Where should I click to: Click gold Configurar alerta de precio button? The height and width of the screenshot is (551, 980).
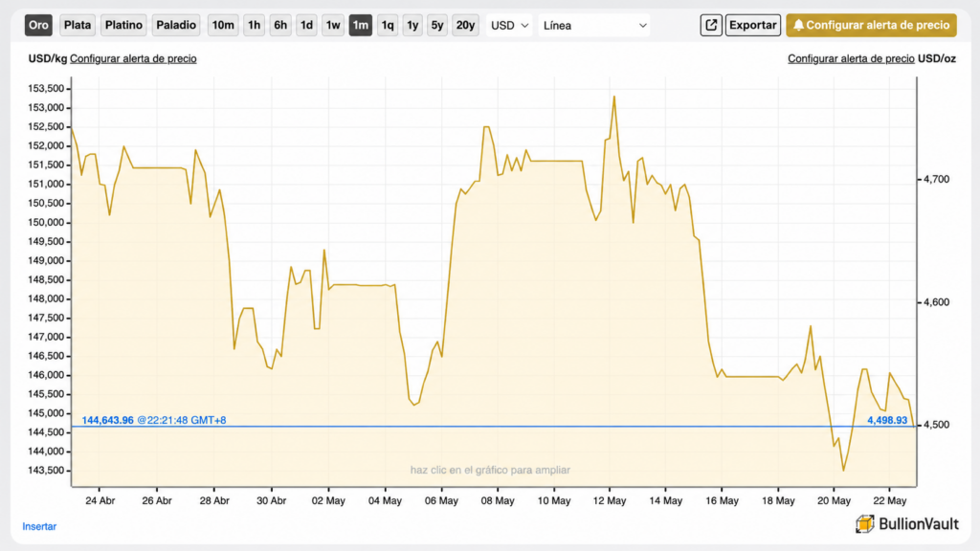pyautogui.click(x=871, y=26)
